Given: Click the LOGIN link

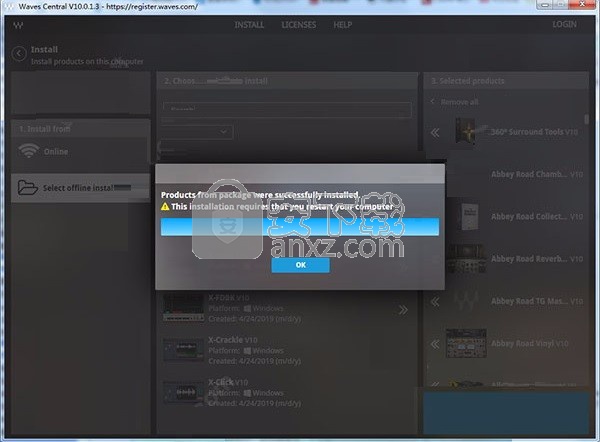Looking at the screenshot, I should (x=564, y=24).
